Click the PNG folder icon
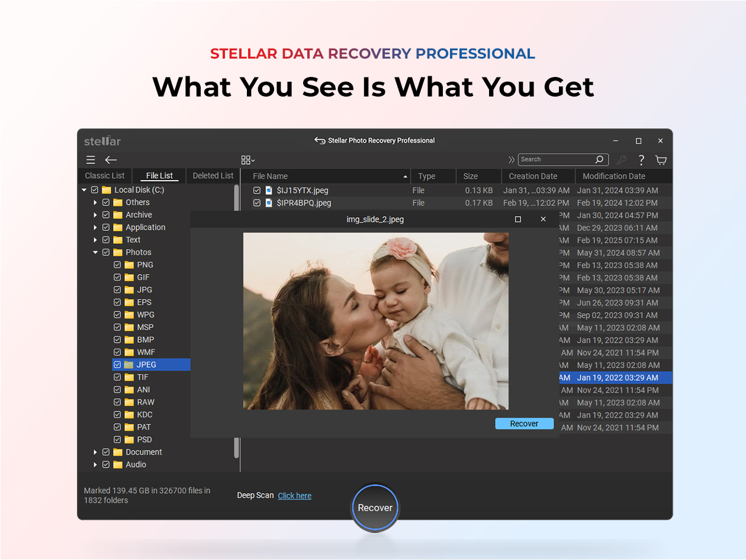This screenshot has width=746, height=560. click(x=129, y=265)
